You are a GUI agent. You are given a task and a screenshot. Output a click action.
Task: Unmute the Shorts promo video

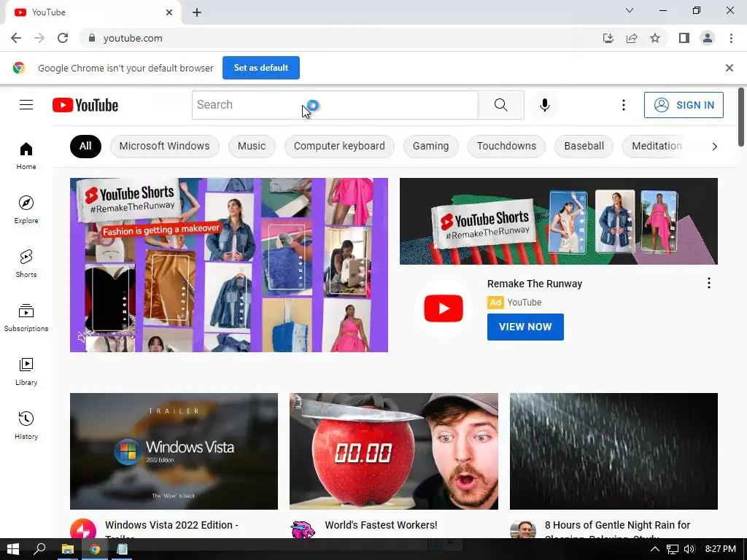click(x=83, y=337)
